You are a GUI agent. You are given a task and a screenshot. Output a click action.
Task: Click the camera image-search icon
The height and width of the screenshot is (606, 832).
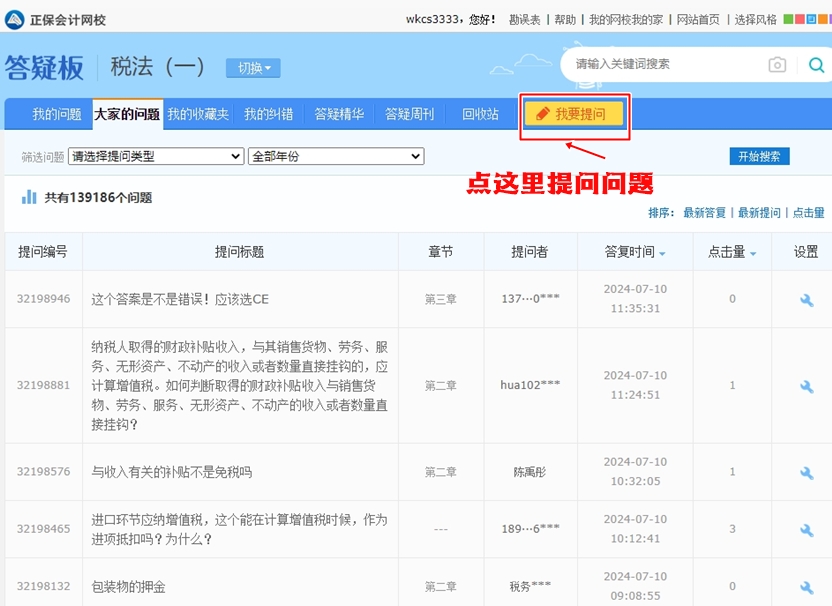tap(777, 65)
